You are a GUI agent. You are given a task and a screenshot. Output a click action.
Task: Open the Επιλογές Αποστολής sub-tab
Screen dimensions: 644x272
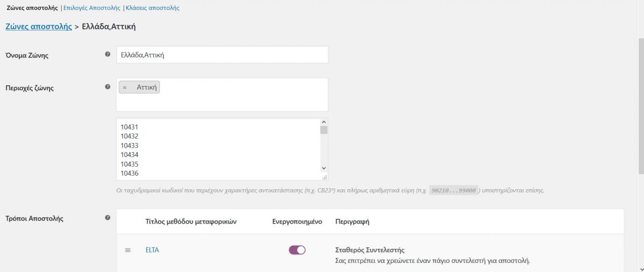coord(92,8)
